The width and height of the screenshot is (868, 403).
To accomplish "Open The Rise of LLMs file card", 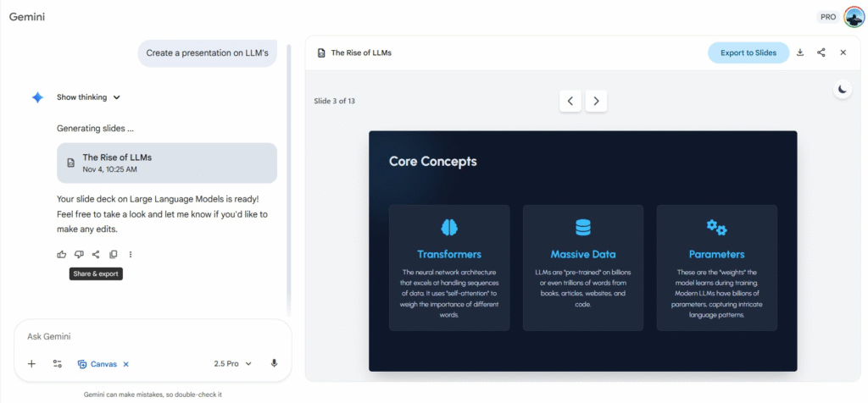I will 166,163.
